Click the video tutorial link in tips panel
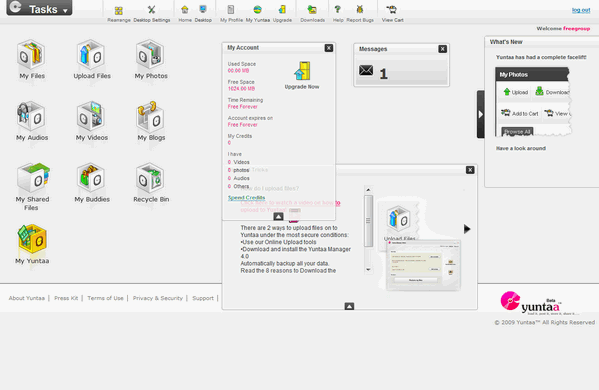Viewport: 599px width, 390px height. [x=290, y=206]
